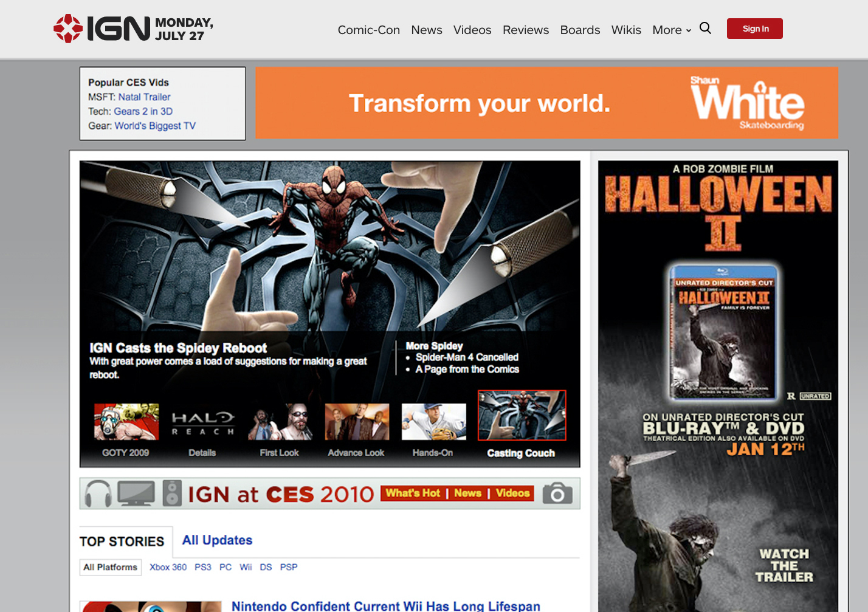Open Videos in top navigation
The image size is (868, 612).
click(x=472, y=30)
